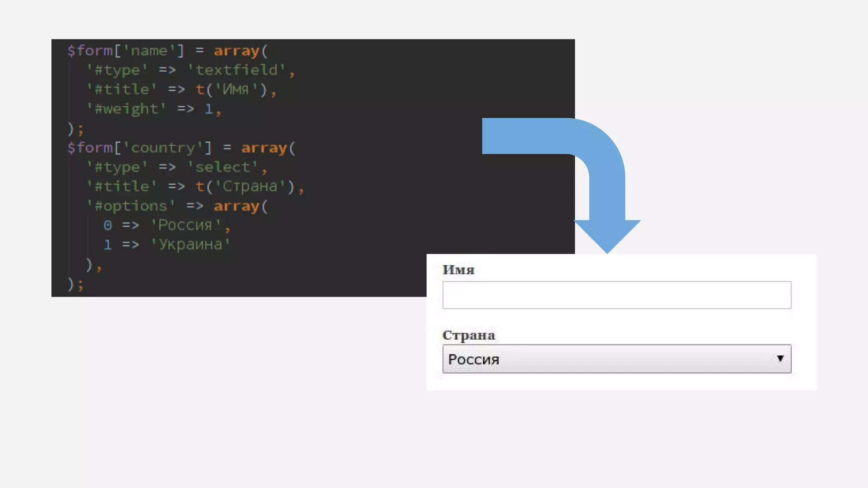The height and width of the screenshot is (488, 868).
Task: Click the '#weight' => 1 code line
Action: click(x=153, y=109)
